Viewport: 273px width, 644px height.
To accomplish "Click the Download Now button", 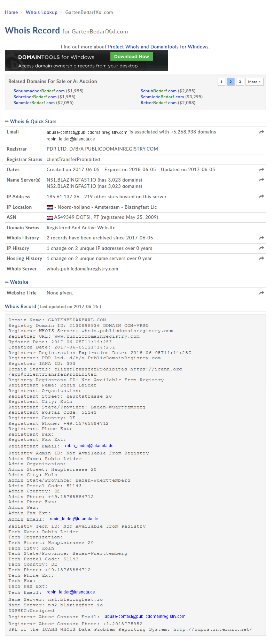I will coord(132,56).
